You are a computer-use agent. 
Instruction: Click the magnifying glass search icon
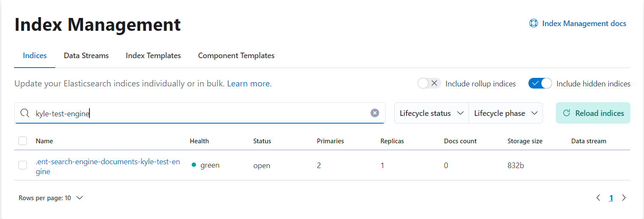coord(25,113)
